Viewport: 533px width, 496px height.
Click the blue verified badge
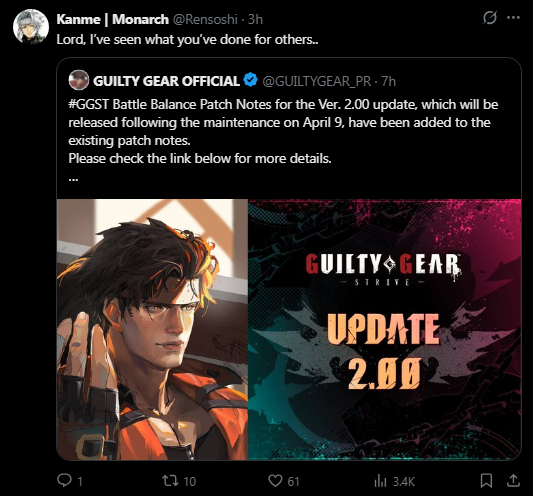pyautogui.click(x=251, y=80)
